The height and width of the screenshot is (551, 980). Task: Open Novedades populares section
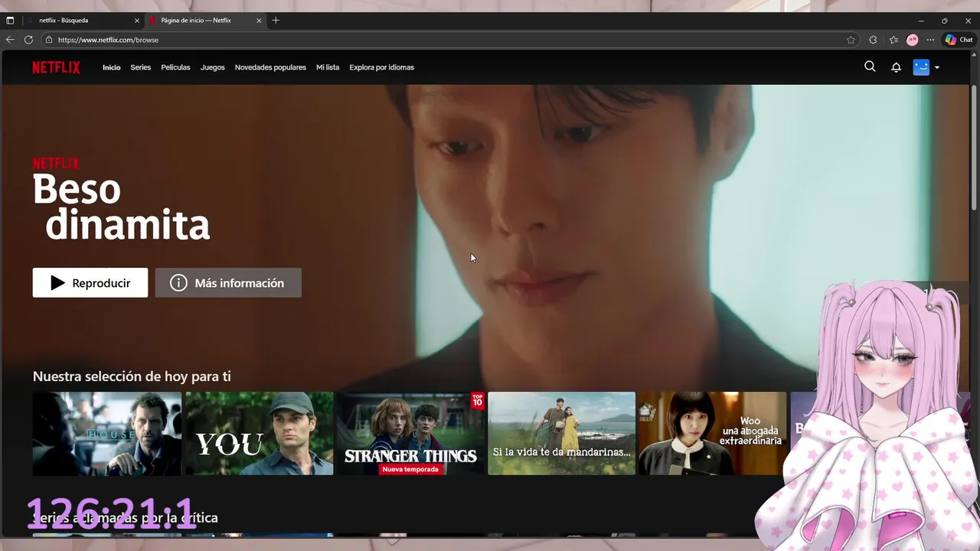pos(270,67)
